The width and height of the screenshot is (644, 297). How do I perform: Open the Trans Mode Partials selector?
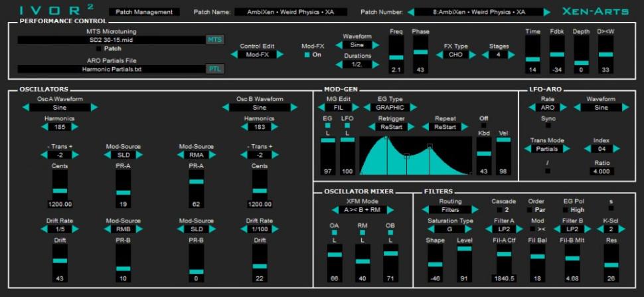coord(548,149)
